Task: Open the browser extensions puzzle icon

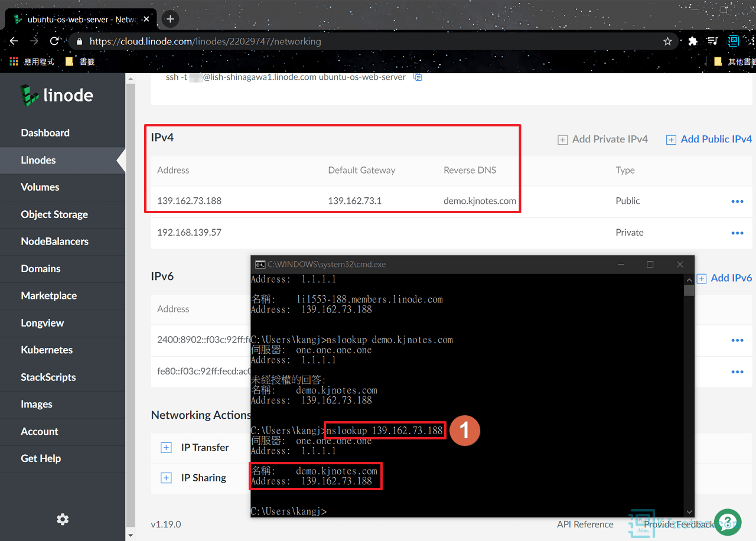Action: [693, 41]
